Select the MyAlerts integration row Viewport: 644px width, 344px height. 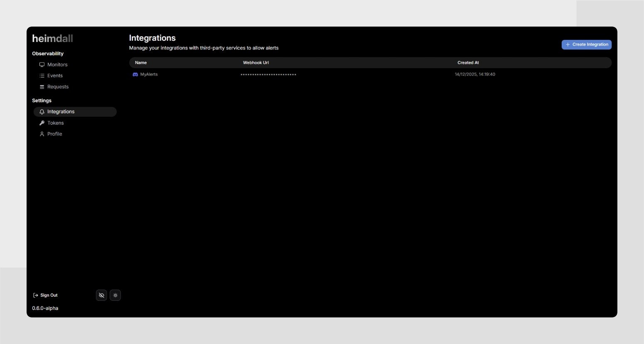(x=291, y=74)
